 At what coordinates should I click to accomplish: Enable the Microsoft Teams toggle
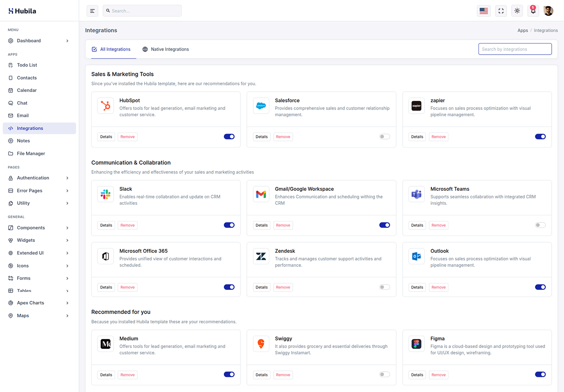point(540,225)
